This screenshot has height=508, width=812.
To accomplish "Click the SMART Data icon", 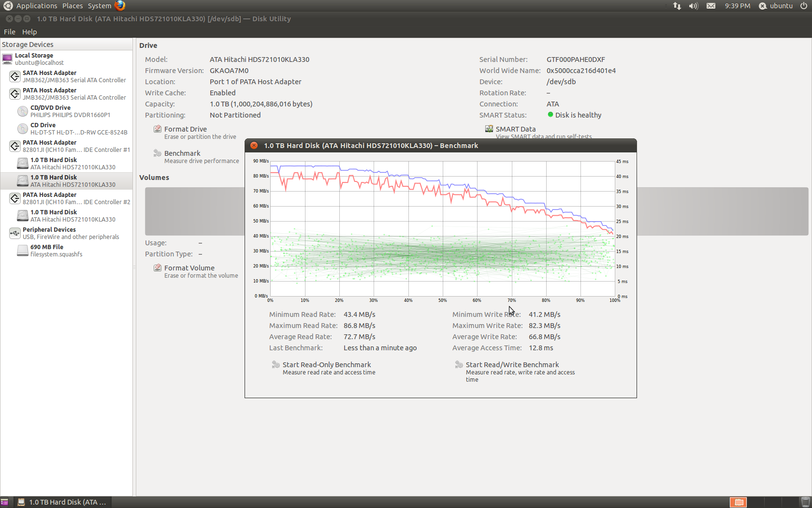I will click(x=489, y=129).
